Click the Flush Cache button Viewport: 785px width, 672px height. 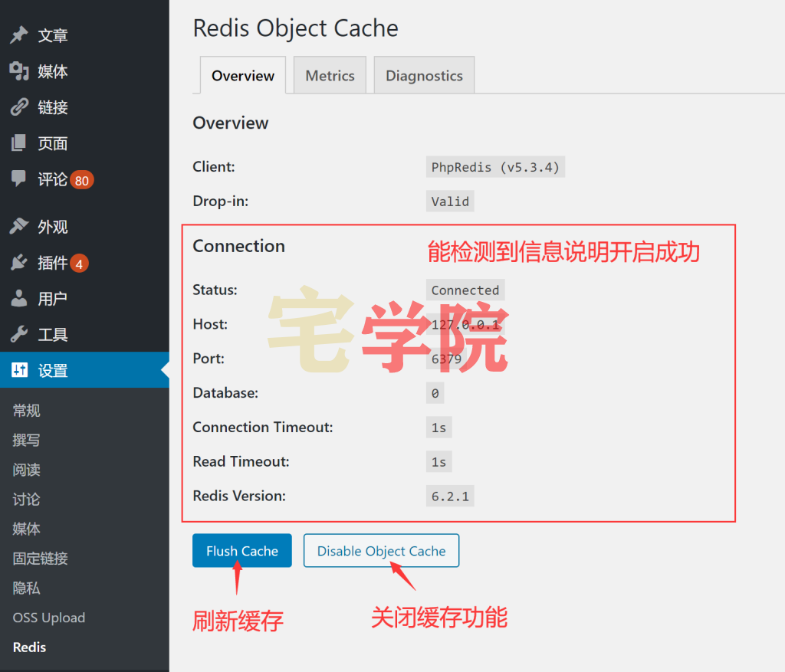[241, 550]
